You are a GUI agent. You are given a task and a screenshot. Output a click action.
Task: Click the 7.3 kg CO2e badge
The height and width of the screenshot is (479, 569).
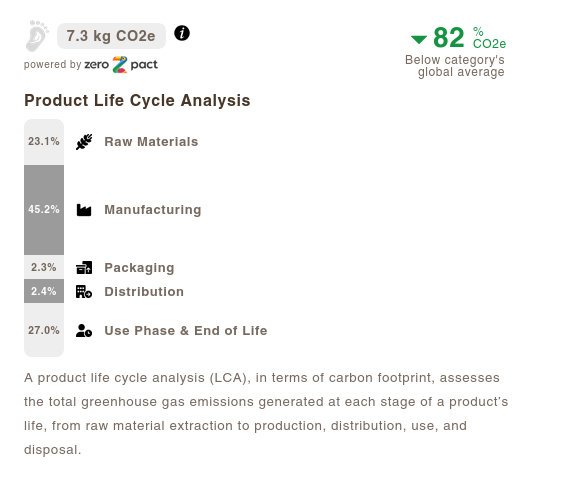[x=111, y=36]
